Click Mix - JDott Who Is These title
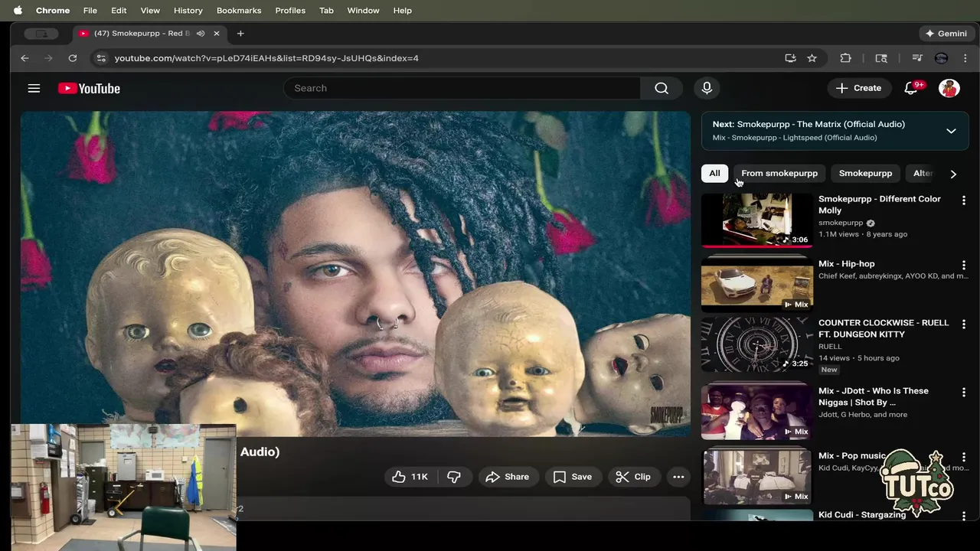 click(x=874, y=396)
